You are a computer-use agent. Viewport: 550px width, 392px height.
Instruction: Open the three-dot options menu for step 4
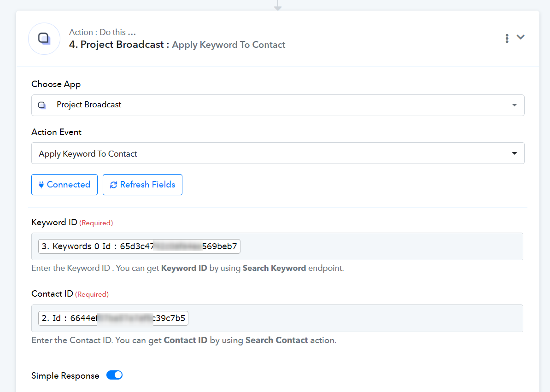[x=507, y=38]
